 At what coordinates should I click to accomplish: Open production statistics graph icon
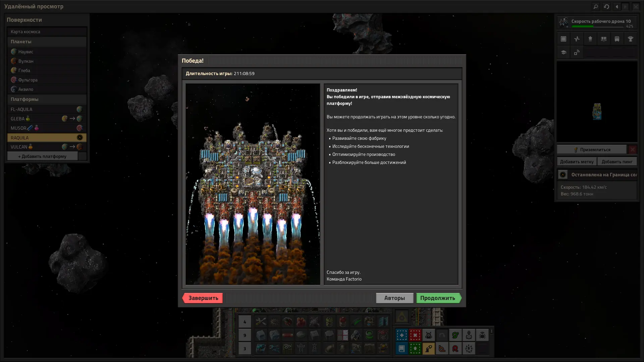577,39
